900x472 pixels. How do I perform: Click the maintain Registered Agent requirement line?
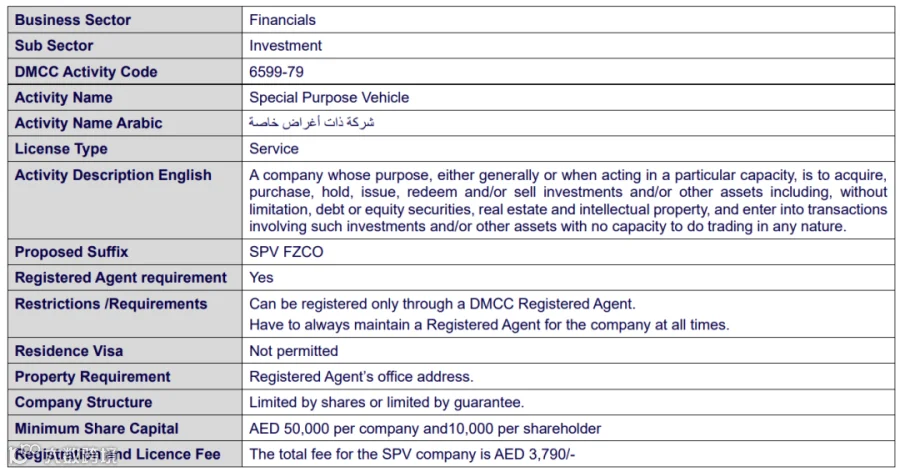coord(489,325)
